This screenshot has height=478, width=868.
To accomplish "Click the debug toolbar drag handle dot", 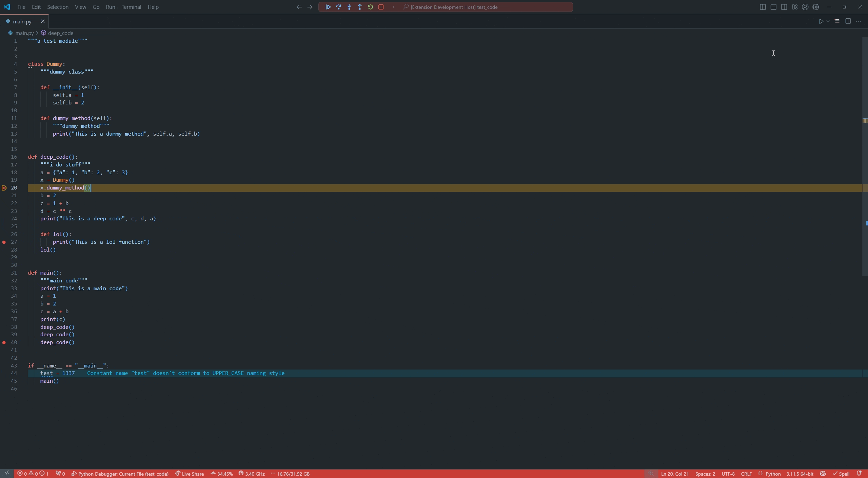I will tap(393, 7).
